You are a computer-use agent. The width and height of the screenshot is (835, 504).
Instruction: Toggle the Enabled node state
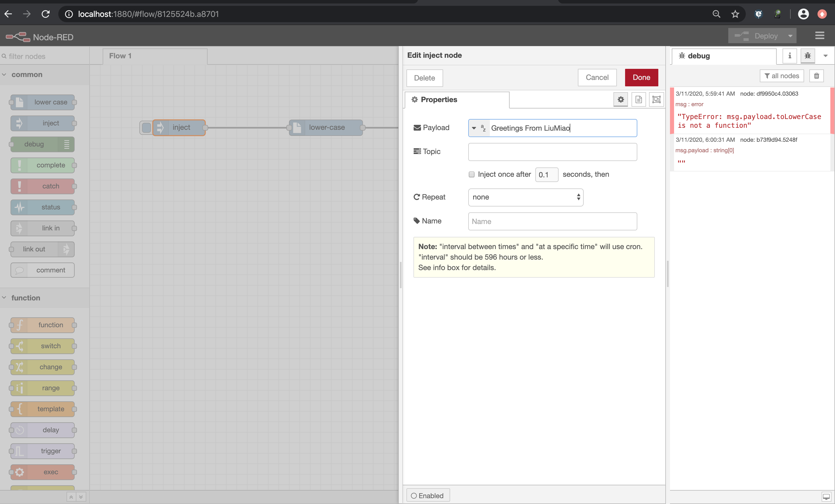point(428,496)
